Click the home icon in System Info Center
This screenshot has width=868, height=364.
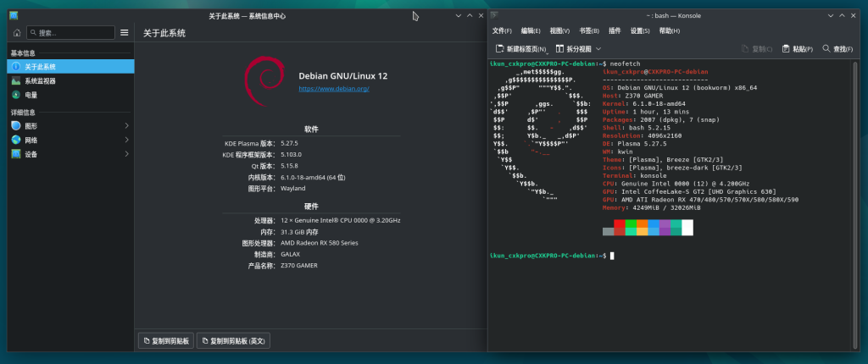coord(17,33)
